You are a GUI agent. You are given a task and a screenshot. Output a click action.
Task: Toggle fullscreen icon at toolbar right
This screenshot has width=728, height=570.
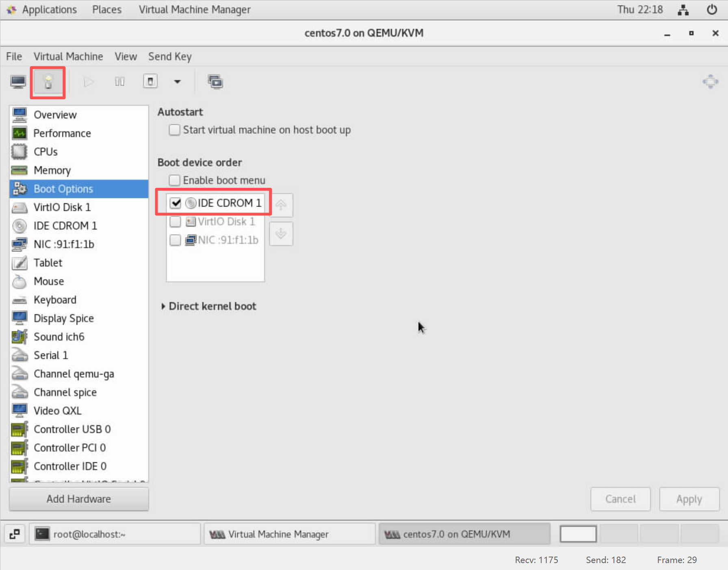pos(710,82)
